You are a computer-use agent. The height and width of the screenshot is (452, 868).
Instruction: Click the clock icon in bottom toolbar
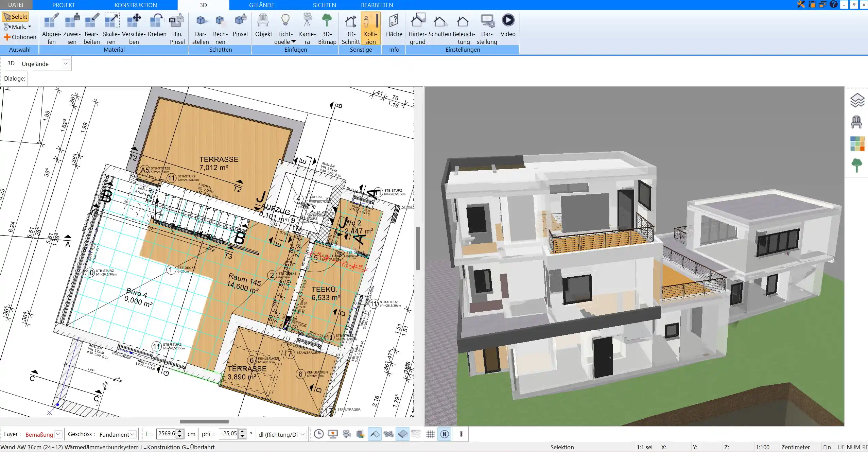[318, 434]
